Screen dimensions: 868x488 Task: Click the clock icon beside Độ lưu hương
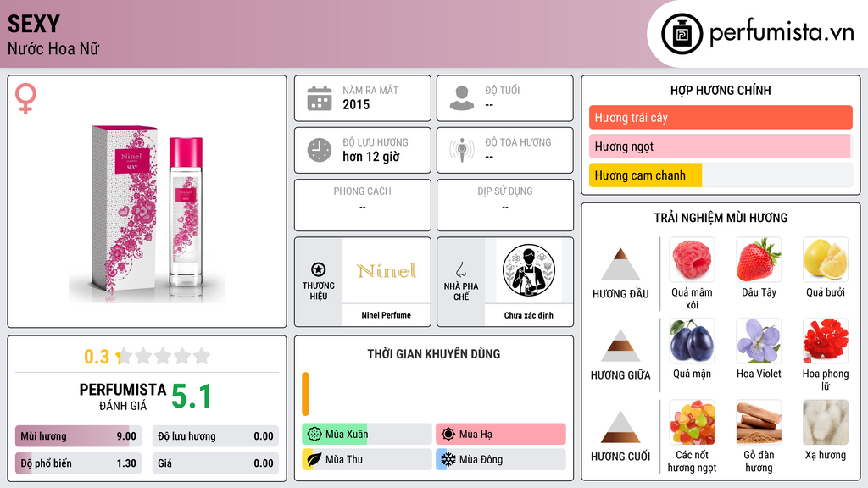320,150
